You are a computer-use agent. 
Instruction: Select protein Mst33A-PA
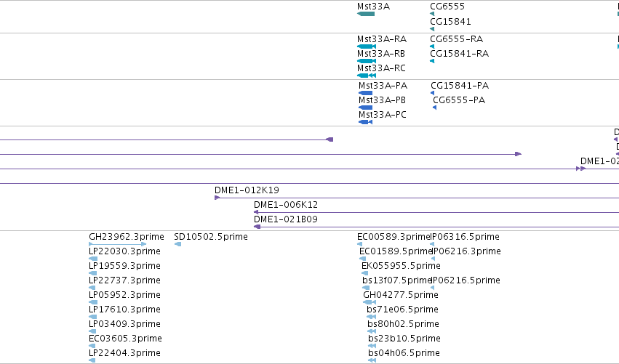(x=383, y=86)
